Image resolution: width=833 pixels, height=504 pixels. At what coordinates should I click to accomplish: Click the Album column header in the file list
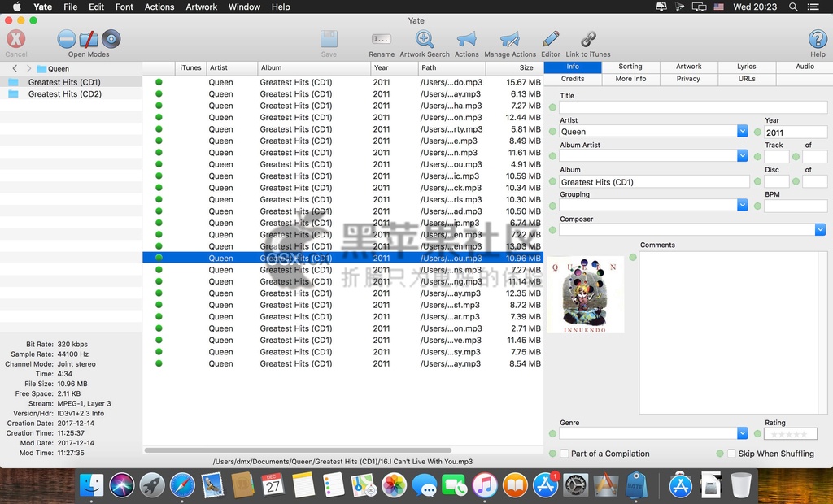[314, 68]
